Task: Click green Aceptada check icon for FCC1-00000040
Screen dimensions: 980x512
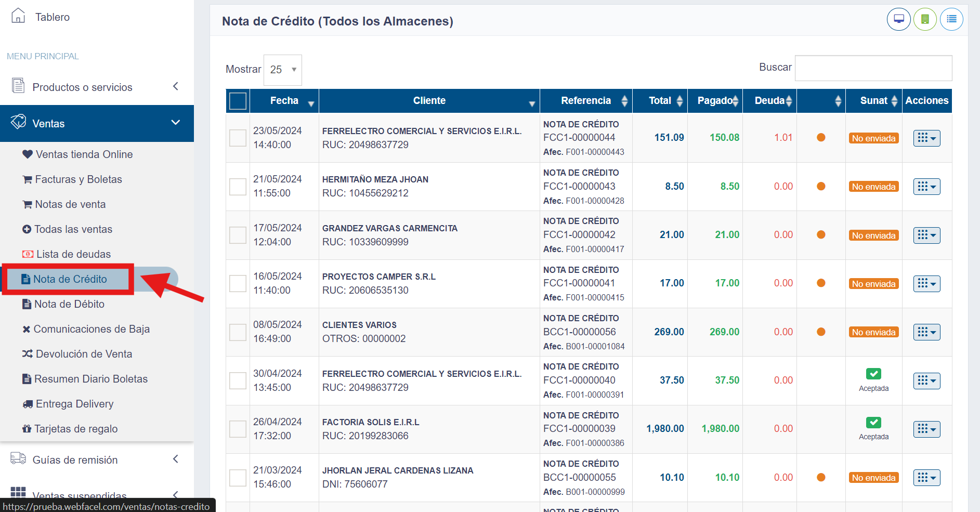Action: tap(873, 374)
